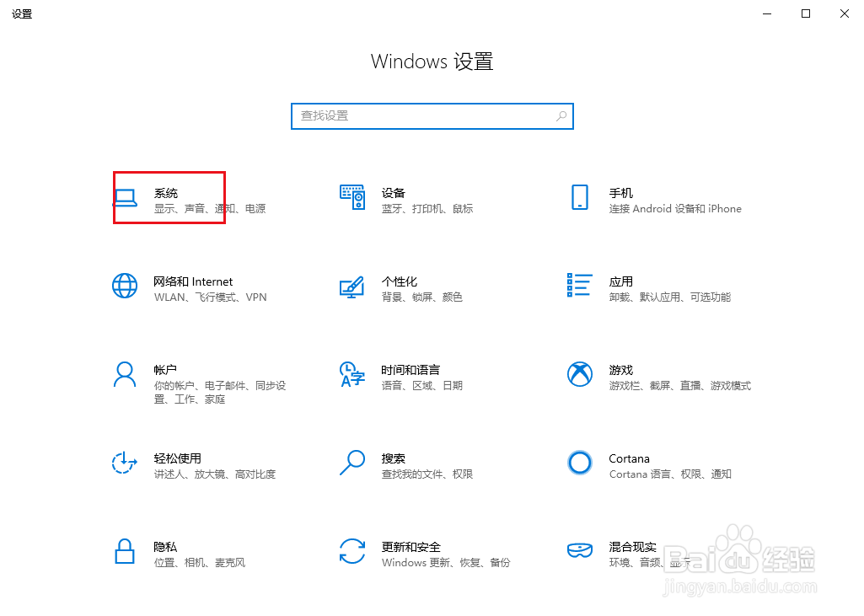The height and width of the screenshot is (616, 864).
Task: Click the text 语音、区域、日期
Action: (x=422, y=386)
